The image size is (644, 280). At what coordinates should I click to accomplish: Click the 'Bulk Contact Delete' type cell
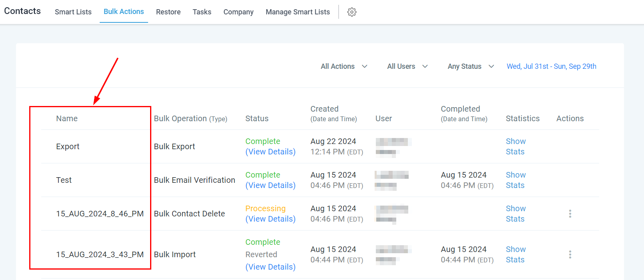tap(189, 214)
